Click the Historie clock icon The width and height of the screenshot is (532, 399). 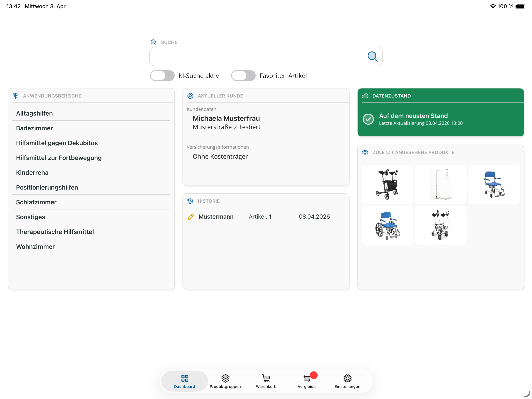click(x=190, y=201)
